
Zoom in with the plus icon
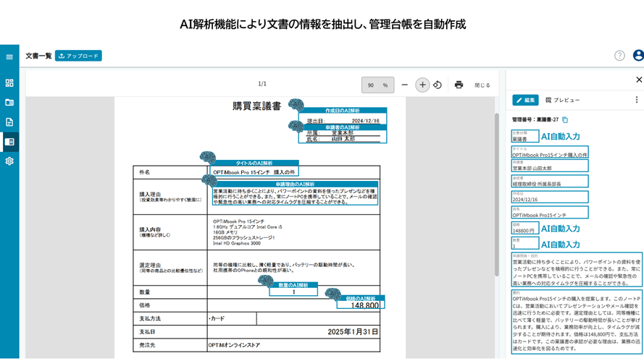tap(422, 85)
